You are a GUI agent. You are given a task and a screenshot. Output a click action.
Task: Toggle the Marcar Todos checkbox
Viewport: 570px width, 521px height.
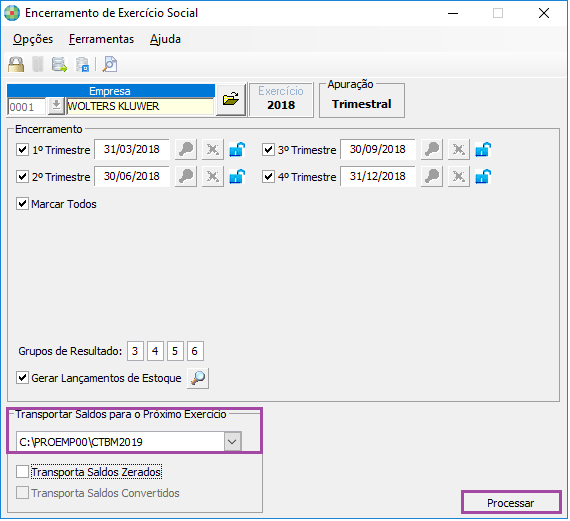(22, 204)
